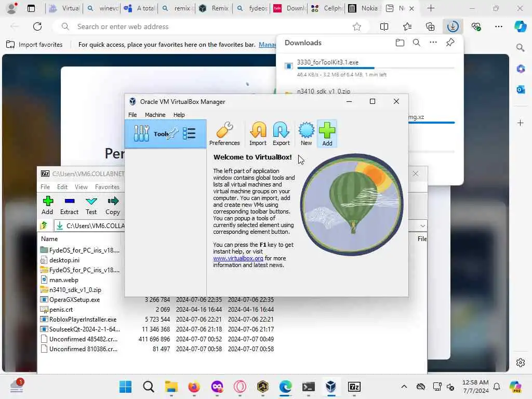Click the pin icon beside Tools
The width and height of the screenshot is (532, 399).
173,132
